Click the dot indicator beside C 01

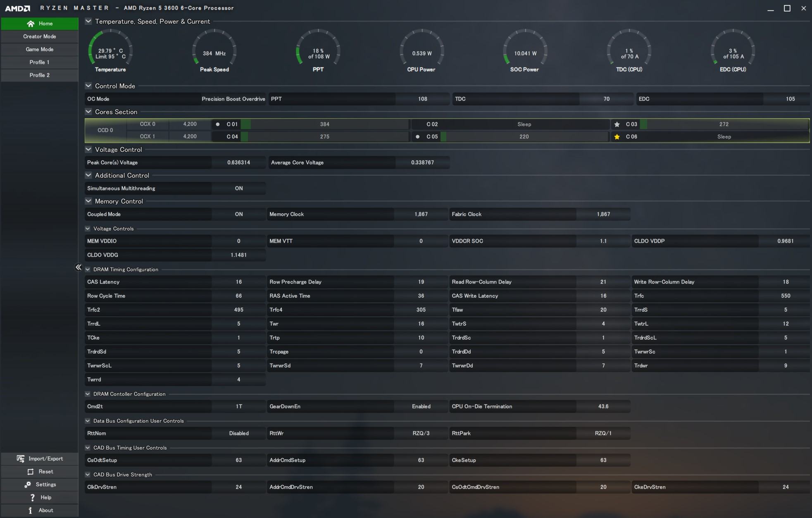point(218,124)
